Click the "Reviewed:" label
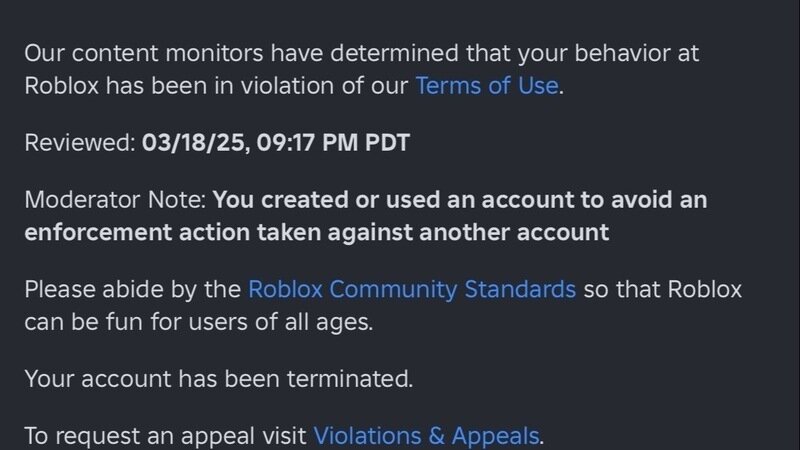The width and height of the screenshot is (800, 450). click(79, 142)
